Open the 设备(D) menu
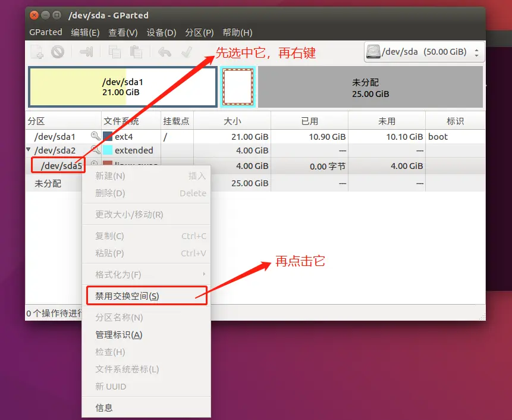This screenshot has width=512, height=420. (161, 32)
